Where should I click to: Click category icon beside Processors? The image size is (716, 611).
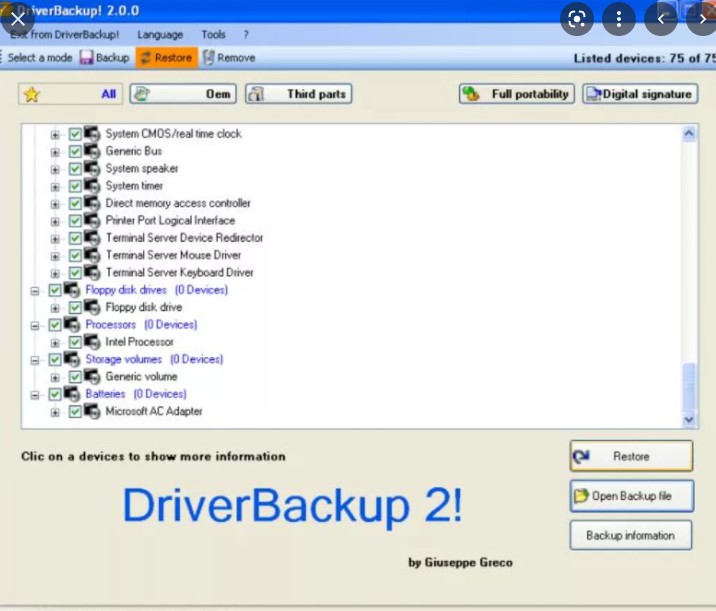click(x=72, y=324)
